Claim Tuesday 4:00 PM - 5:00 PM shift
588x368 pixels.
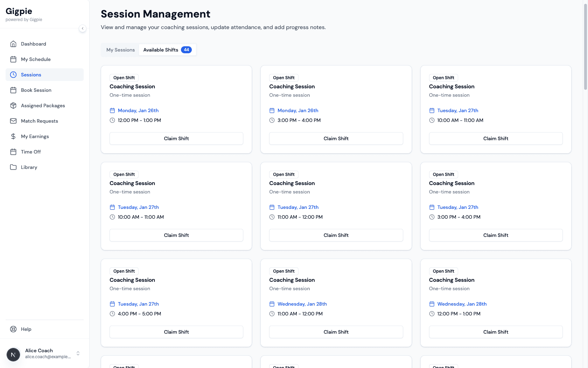click(x=176, y=332)
